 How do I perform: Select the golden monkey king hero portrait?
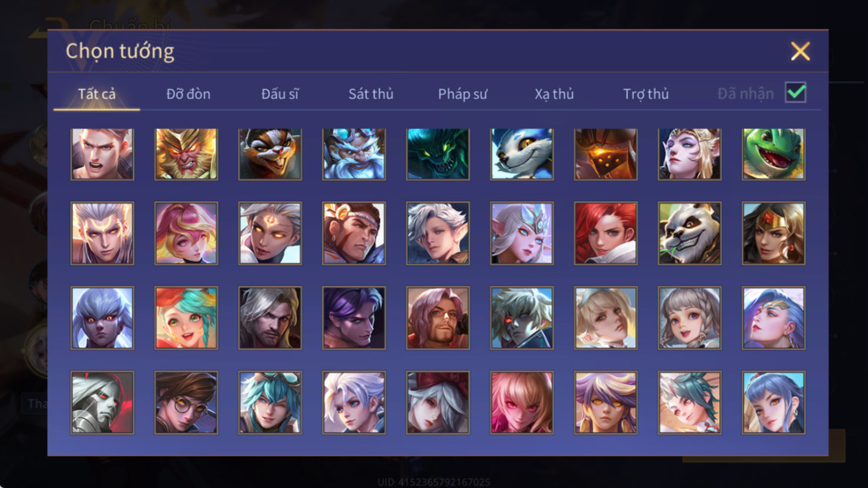[x=186, y=154]
